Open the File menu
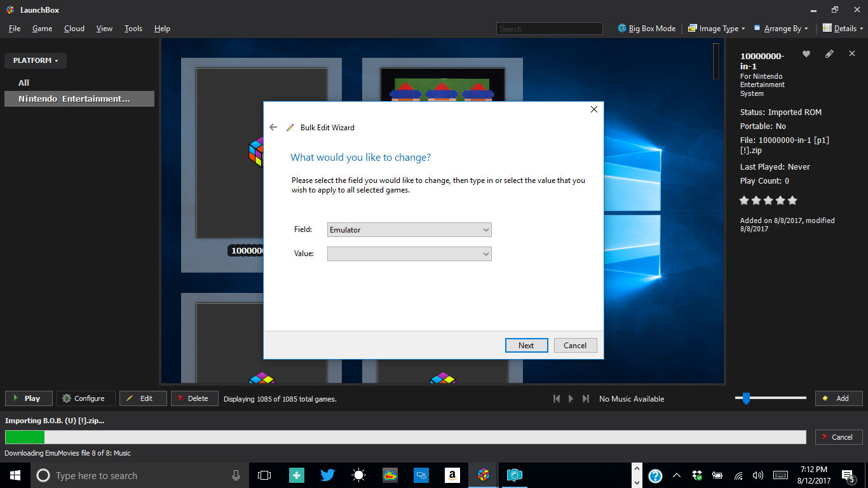 (x=15, y=29)
